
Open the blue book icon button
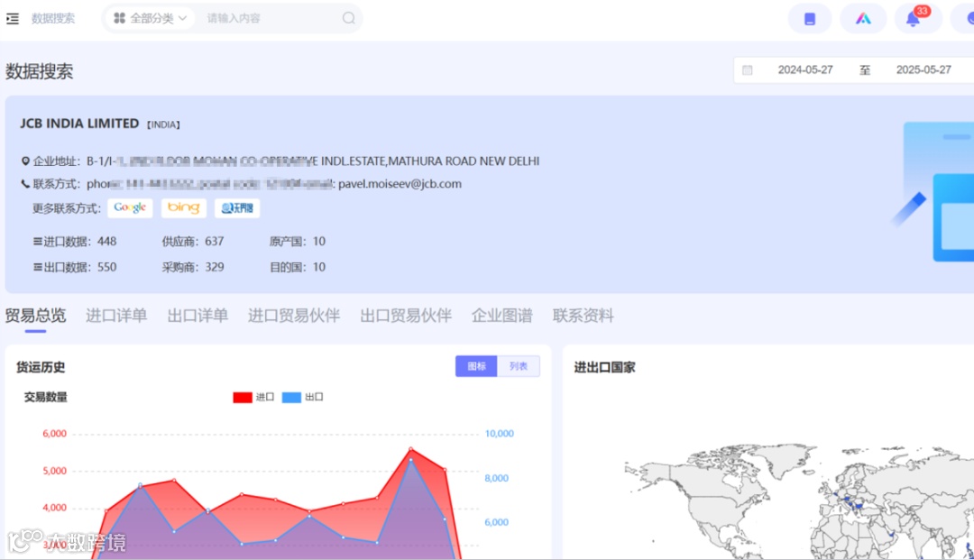point(809,19)
